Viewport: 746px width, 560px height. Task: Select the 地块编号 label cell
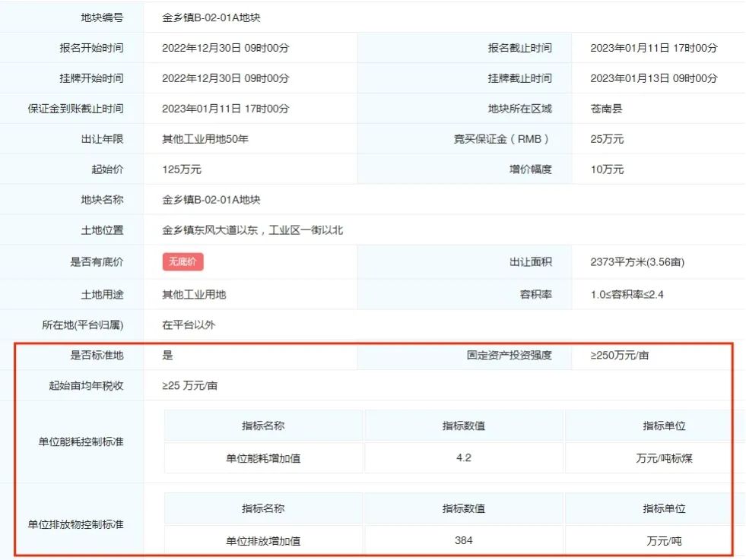pyautogui.click(x=103, y=17)
